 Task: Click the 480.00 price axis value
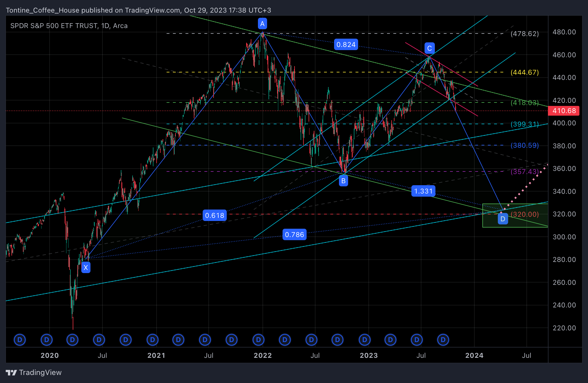[564, 32]
